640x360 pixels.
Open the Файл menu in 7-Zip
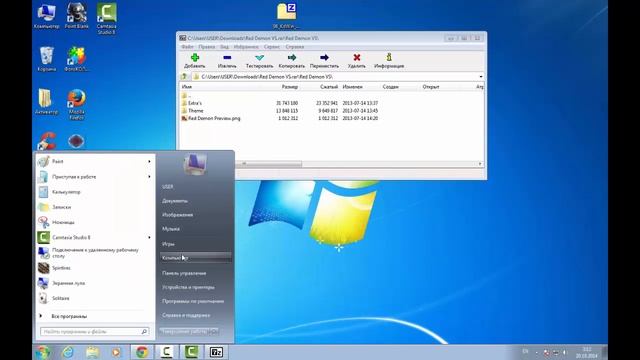coord(187,47)
